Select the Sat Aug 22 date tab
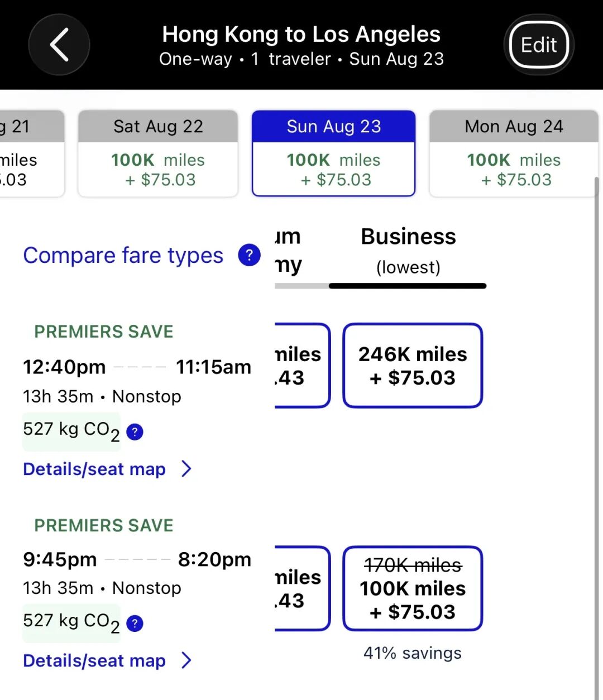The height and width of the screenshot is (700, 603). click(158, 154)
